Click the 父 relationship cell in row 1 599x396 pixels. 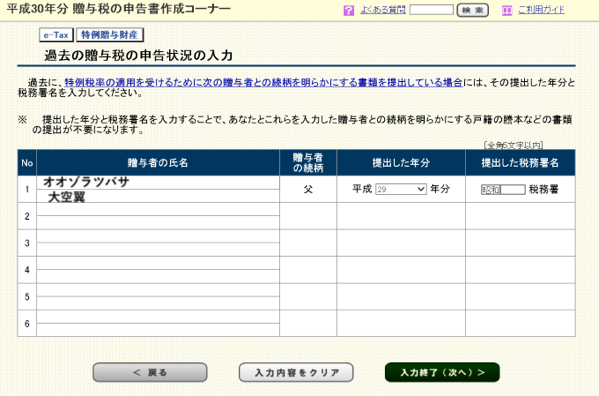pyautogui.click(x=308, y=189)
